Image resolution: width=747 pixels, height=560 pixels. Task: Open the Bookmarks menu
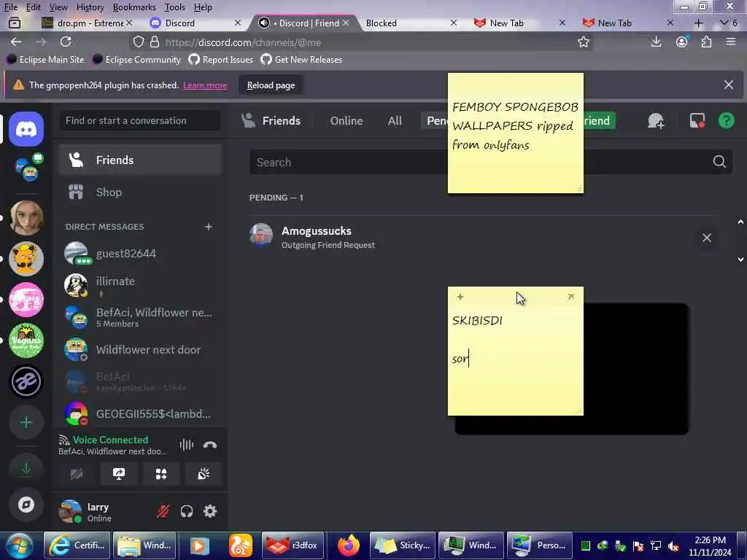(134, 7)
